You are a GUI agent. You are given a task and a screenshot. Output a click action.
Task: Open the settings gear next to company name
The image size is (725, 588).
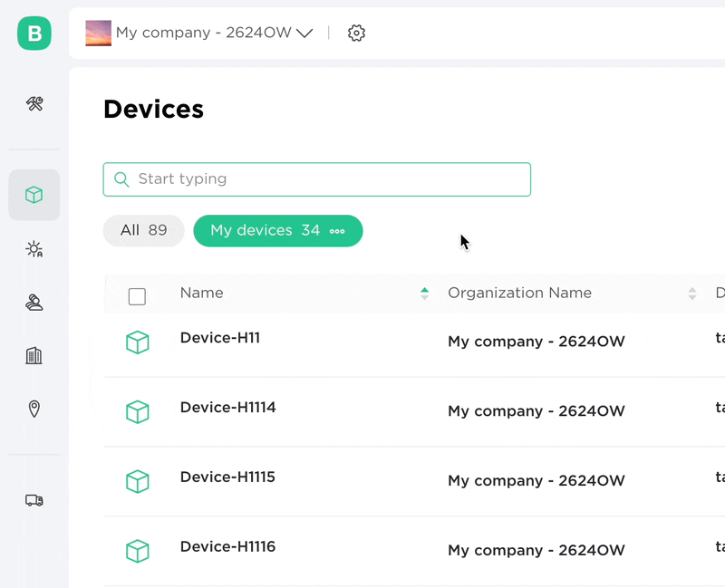pos(356,34)
